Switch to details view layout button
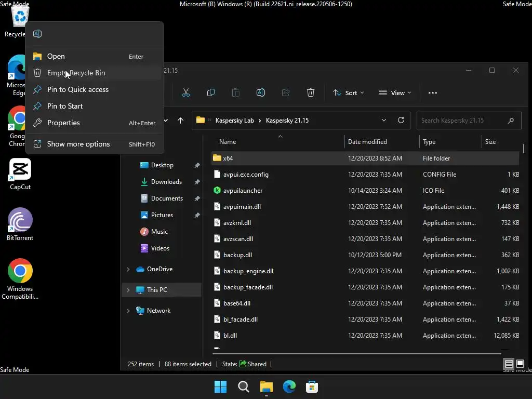Screen dimensions: 532x399 pyautogui.click(x=509, y=364)
